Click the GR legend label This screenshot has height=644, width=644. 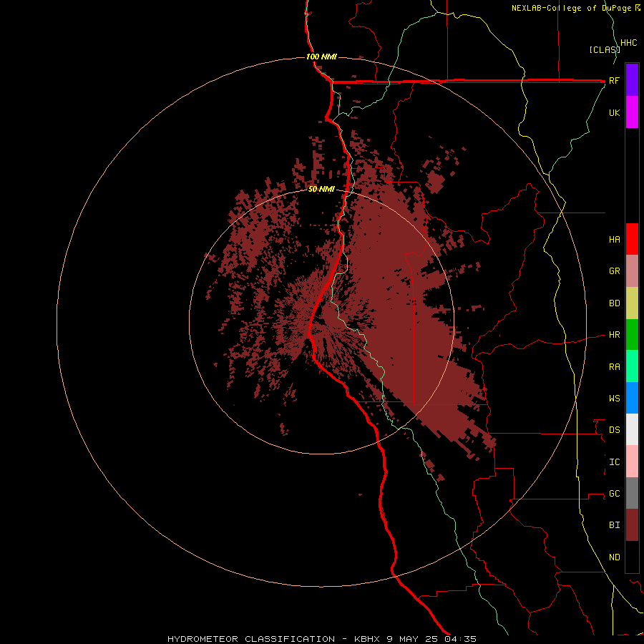(x=614, y=271)
